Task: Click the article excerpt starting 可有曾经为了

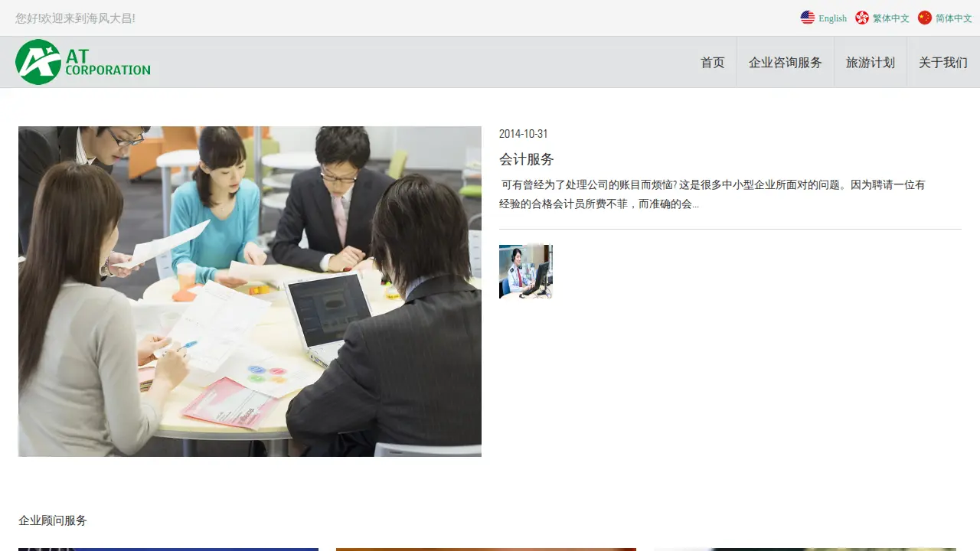Action: [712, 194]
